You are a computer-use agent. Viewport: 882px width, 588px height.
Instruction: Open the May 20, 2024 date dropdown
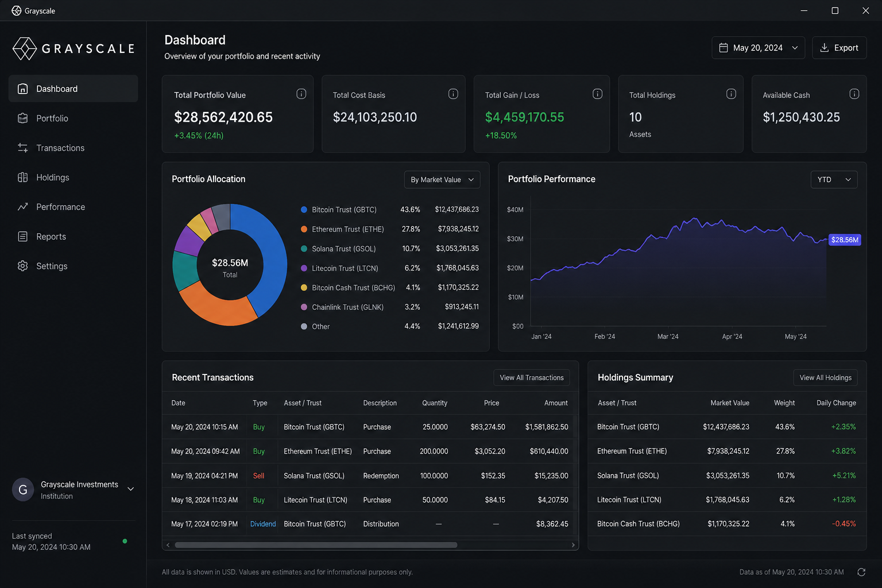coord(758,48)
